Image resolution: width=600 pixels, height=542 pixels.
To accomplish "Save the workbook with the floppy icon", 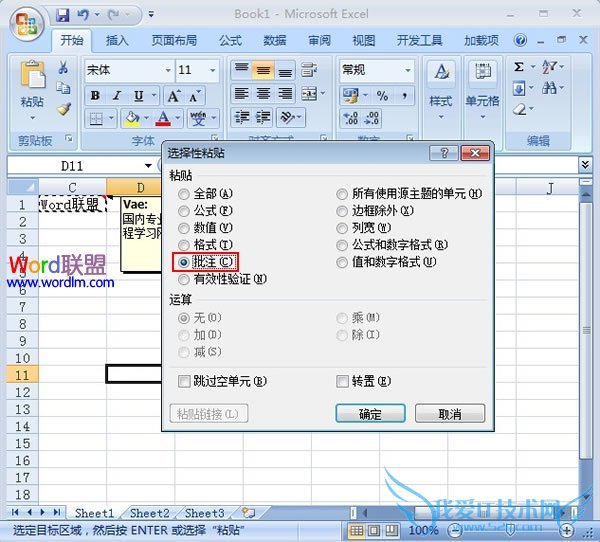I will click(62, 15).
